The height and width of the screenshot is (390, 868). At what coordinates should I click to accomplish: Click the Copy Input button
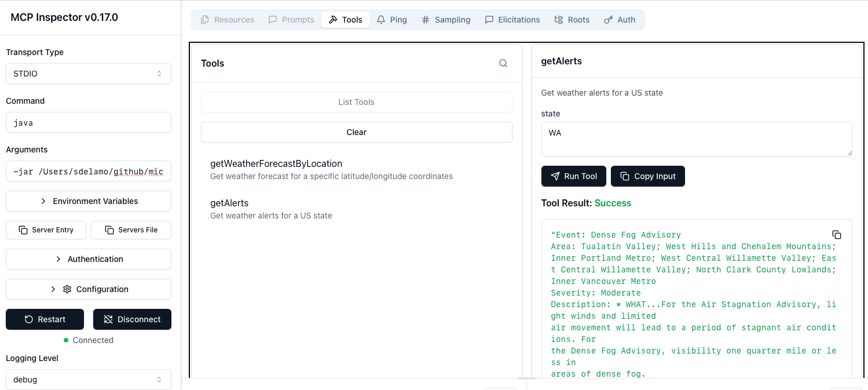pyautogui.click(x=647, y=176)
